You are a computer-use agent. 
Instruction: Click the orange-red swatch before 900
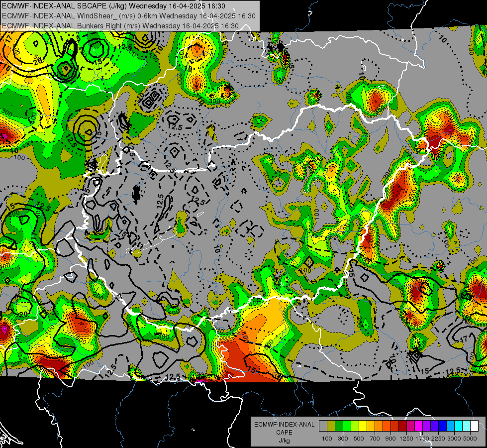pyautogui.click(x=387, y=426)
